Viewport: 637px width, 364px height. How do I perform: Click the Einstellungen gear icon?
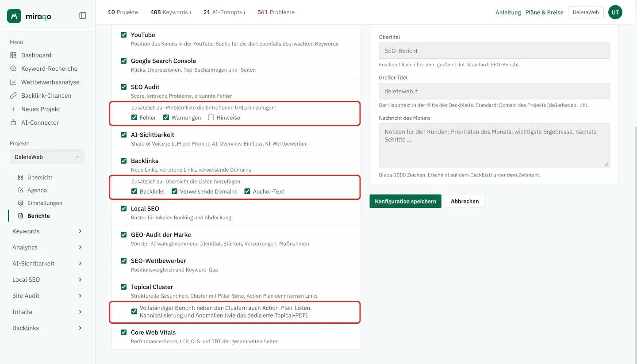[x=20, y=203]
